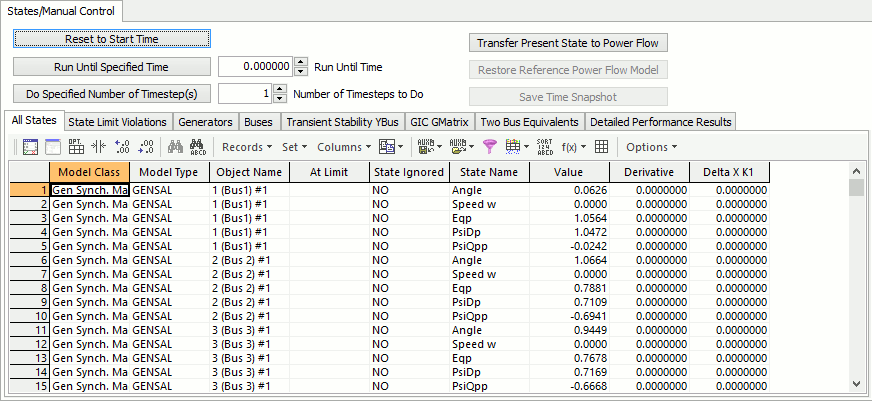Click the binoculars Find icon
This screenshot has width=872, height=401.
point(174,147)
